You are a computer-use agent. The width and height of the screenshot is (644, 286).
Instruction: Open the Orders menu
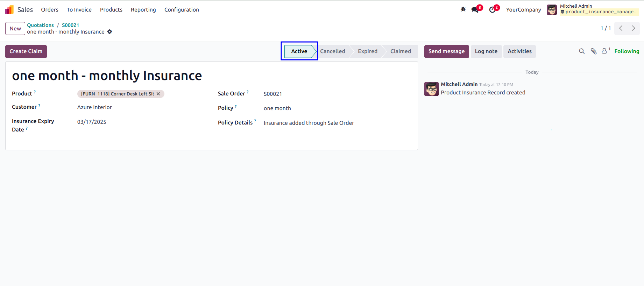pyautogui.click(x=50, y=10)
